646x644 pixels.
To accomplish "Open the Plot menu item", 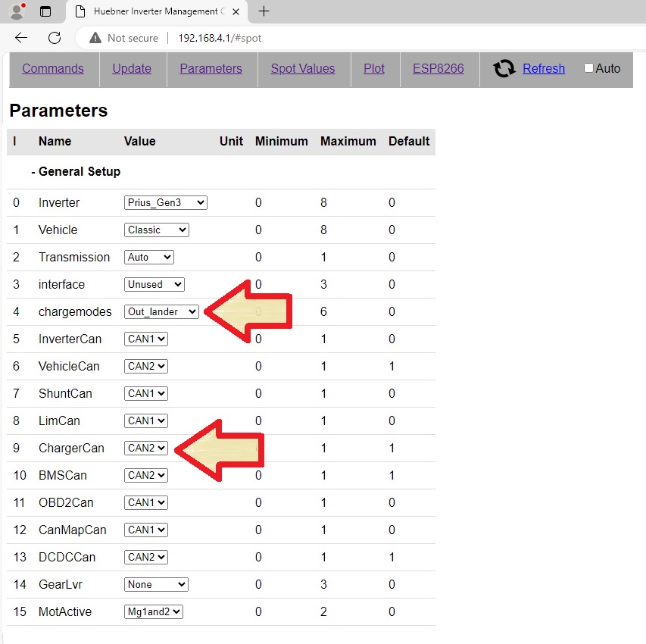I will [374, 68].
